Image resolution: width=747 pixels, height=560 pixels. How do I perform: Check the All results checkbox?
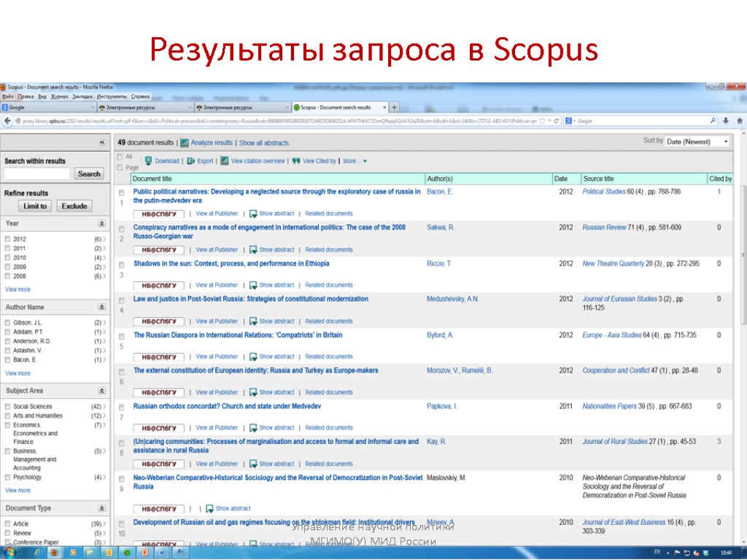click(120, 157)
